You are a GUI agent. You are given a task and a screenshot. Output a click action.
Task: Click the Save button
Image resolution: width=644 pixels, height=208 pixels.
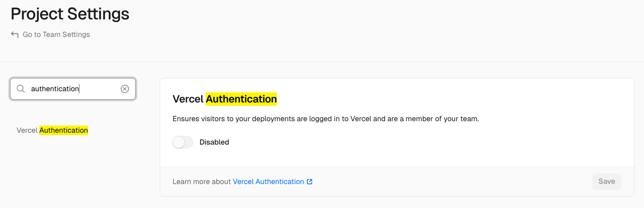point(607,182)
